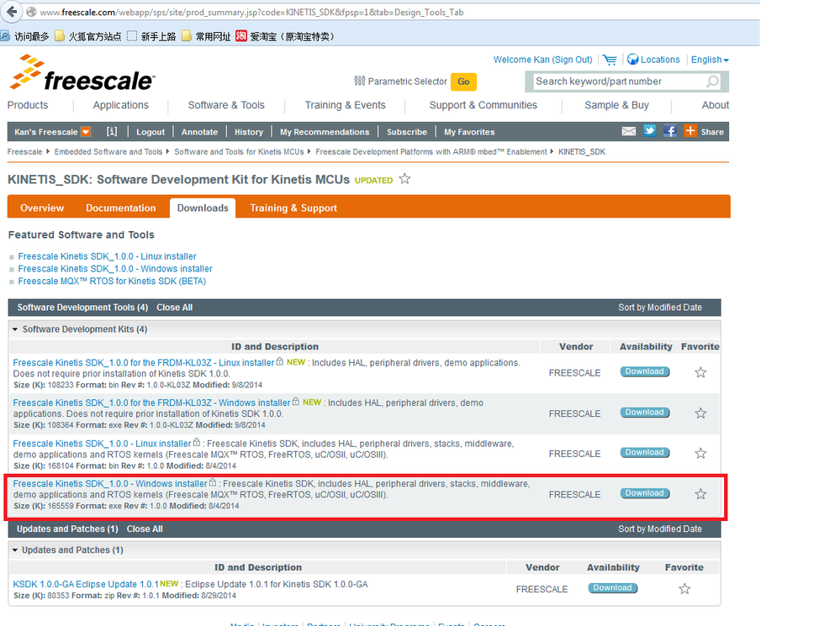The width and height of the screenshot is (840, 626).
Task: Share page via Twitter icon
Action: (x=649, y=131)
